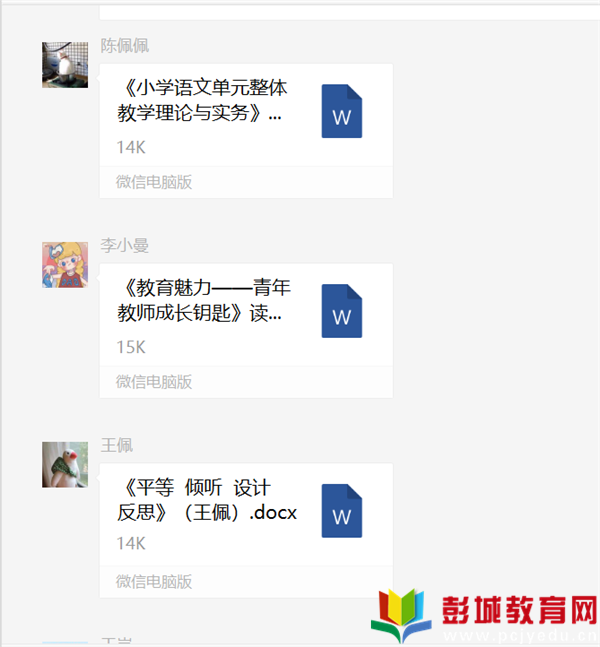The image size is (600, 647).
Task: Click 微信电脑版 label under 王佩's file
Action: [154, 581]
